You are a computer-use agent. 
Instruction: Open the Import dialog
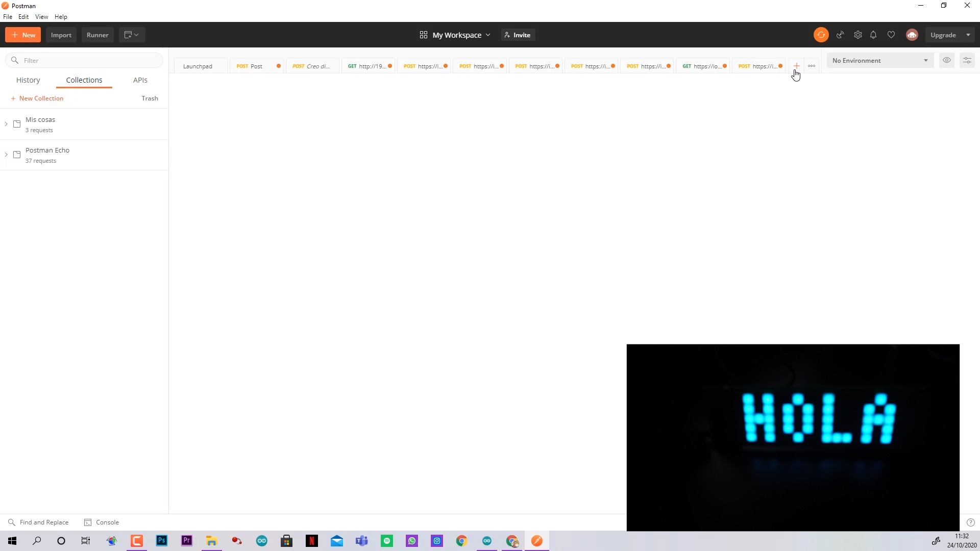click(61, 35)
